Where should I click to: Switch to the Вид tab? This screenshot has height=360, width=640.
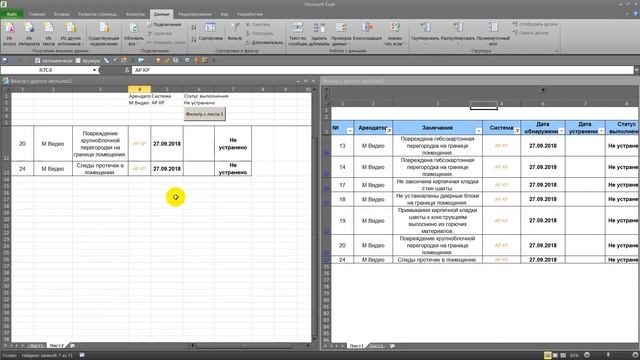point(224,14)
